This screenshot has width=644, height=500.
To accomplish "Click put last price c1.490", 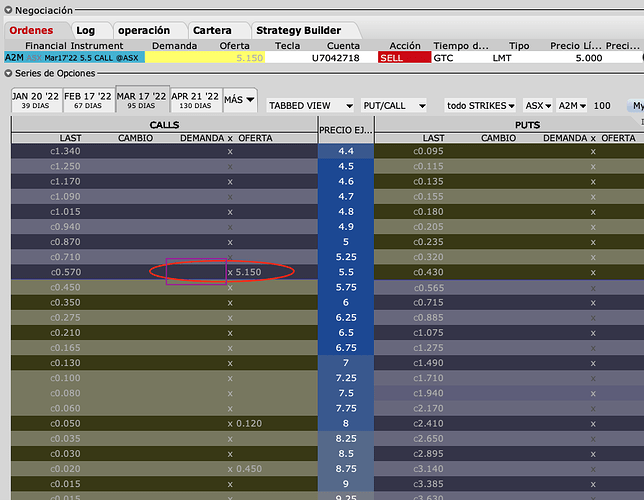I will pos(428,363).
